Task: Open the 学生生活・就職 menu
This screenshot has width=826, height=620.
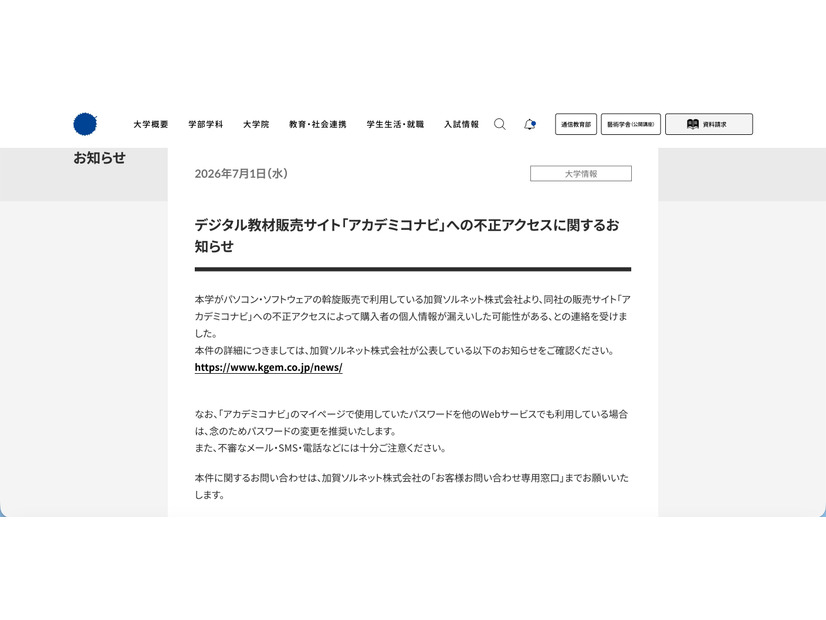Action: (396, 124)
